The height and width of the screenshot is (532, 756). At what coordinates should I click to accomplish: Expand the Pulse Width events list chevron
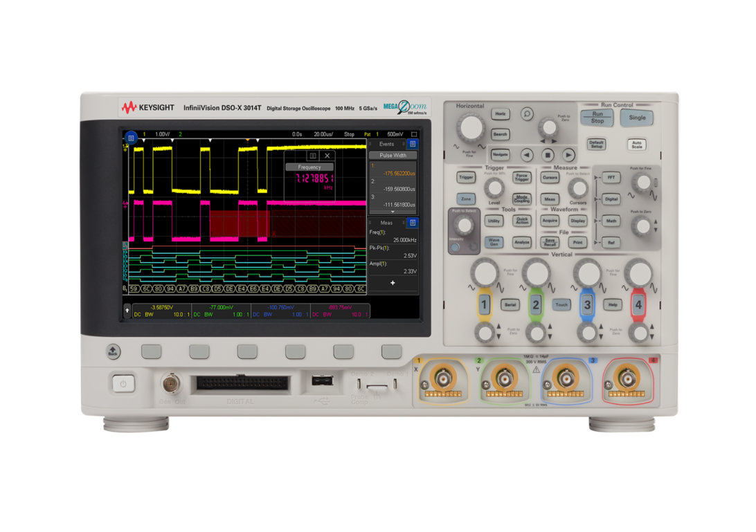pyautogui.click(x=393, y=211)
